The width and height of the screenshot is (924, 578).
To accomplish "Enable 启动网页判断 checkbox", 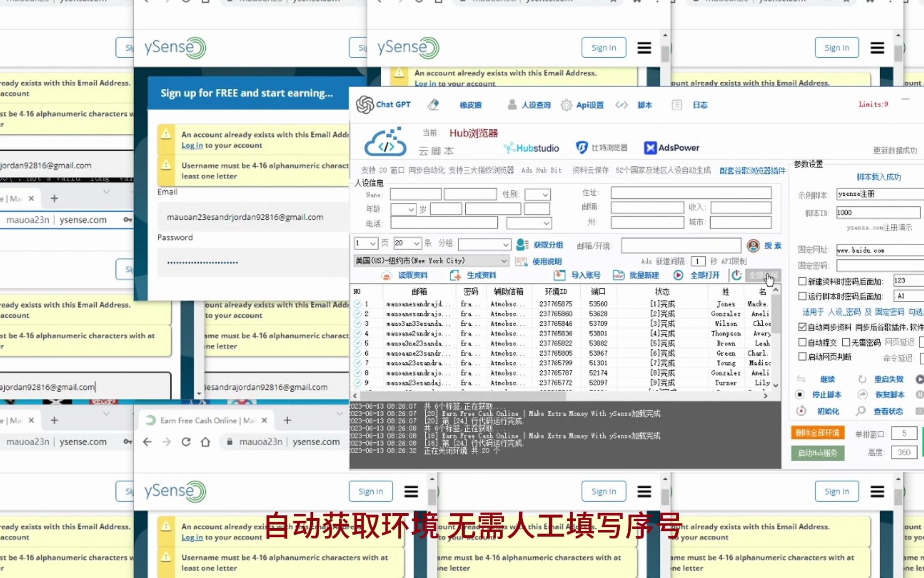I will 802,356.
